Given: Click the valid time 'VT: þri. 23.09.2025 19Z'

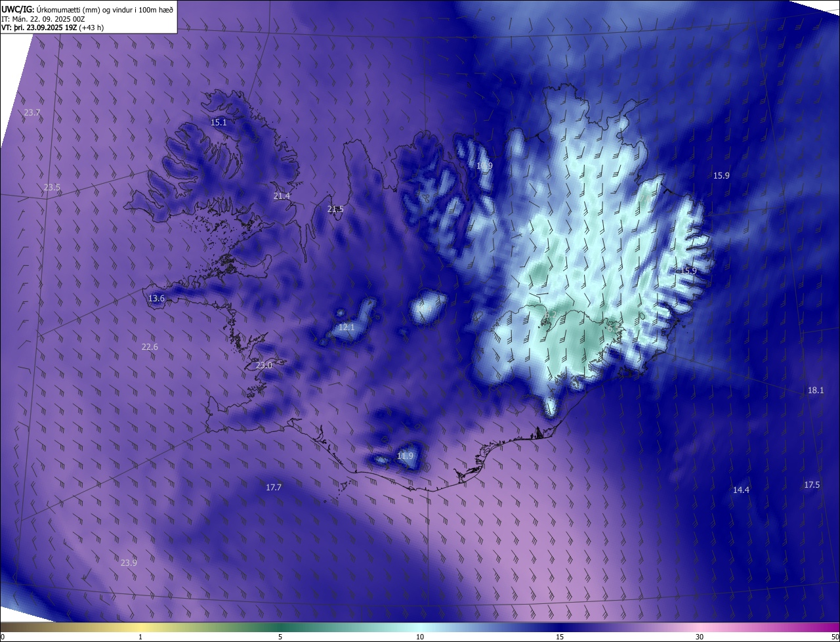Looking at the screenshot, I should coord(39,28).
